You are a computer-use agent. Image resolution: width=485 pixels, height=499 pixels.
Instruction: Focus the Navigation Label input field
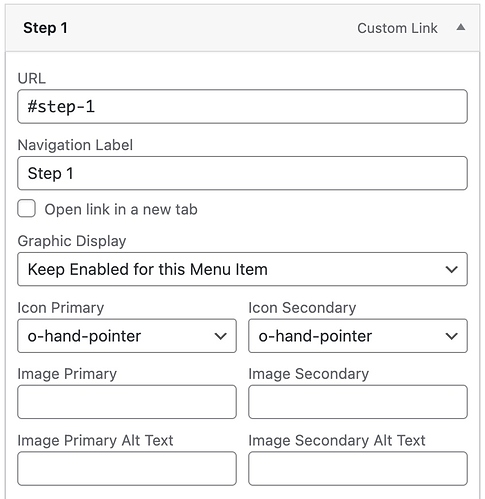point(242,173)
